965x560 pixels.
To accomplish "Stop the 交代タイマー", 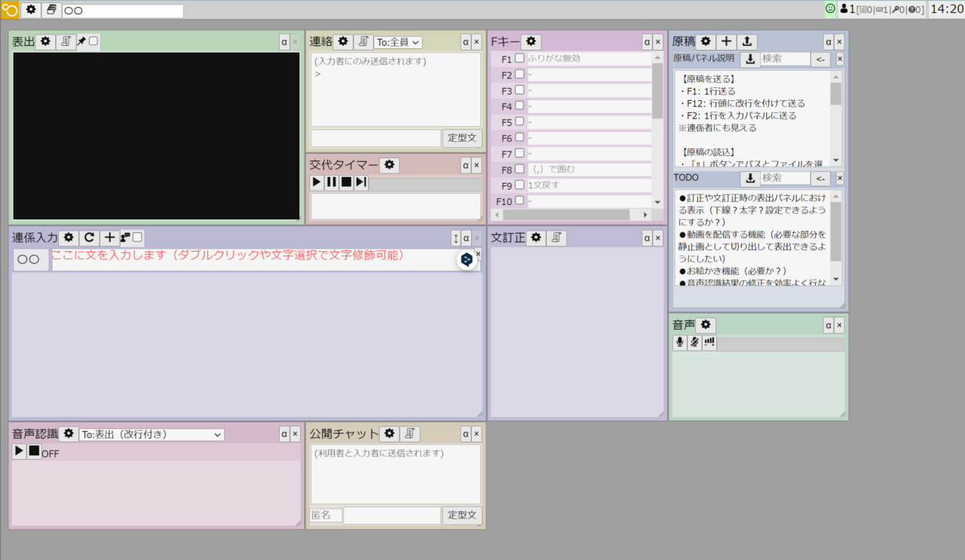I will point(346,182).
